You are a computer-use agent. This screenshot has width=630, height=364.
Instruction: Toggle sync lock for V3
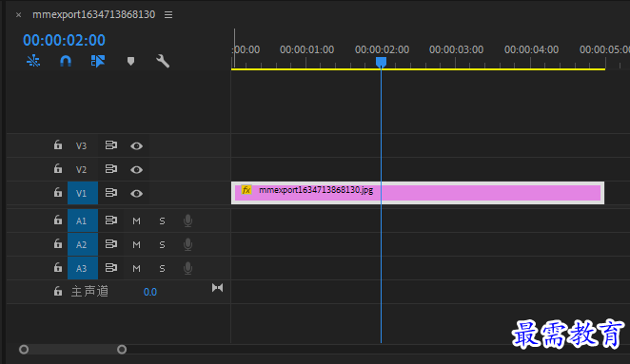click(111, 144)
